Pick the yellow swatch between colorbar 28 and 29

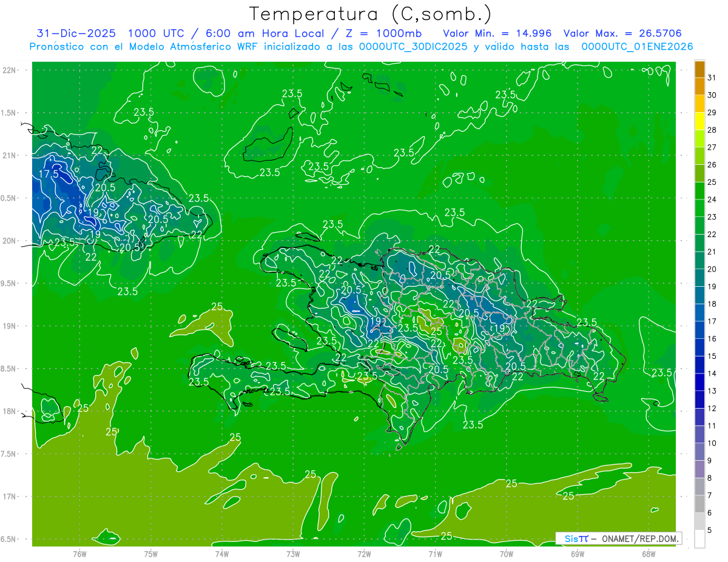pos(699,121)
